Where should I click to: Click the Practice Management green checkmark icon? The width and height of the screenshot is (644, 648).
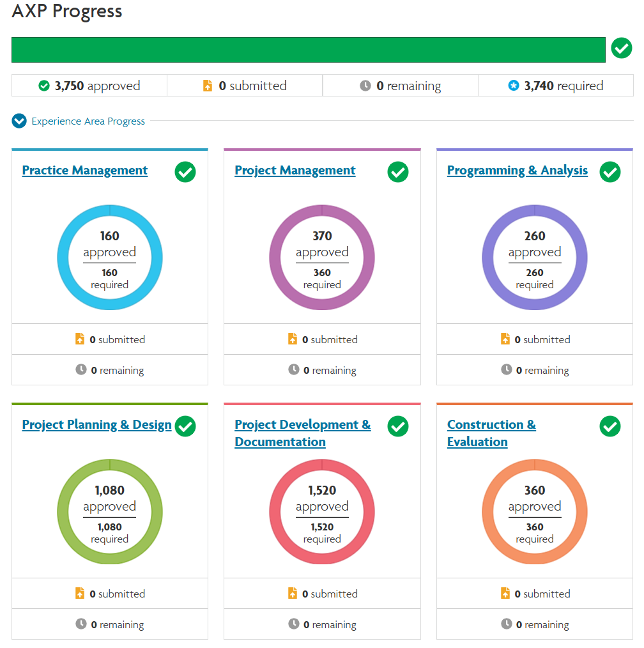point(185,172)
